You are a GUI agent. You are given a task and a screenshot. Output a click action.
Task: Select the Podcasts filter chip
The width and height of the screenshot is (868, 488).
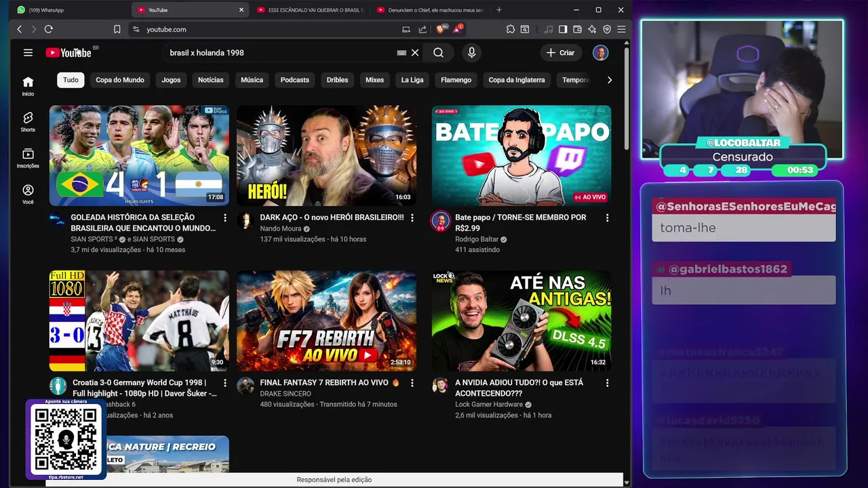[x=295, y=80]
